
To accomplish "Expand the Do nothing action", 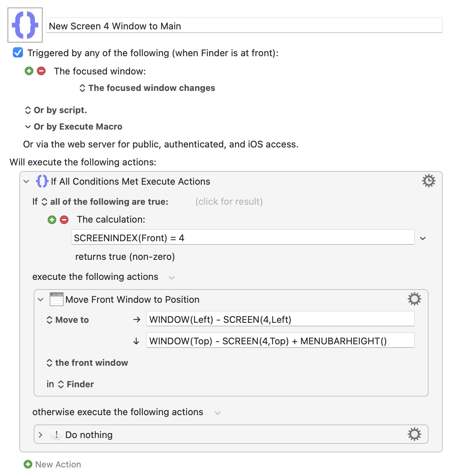I will [40, 435].
